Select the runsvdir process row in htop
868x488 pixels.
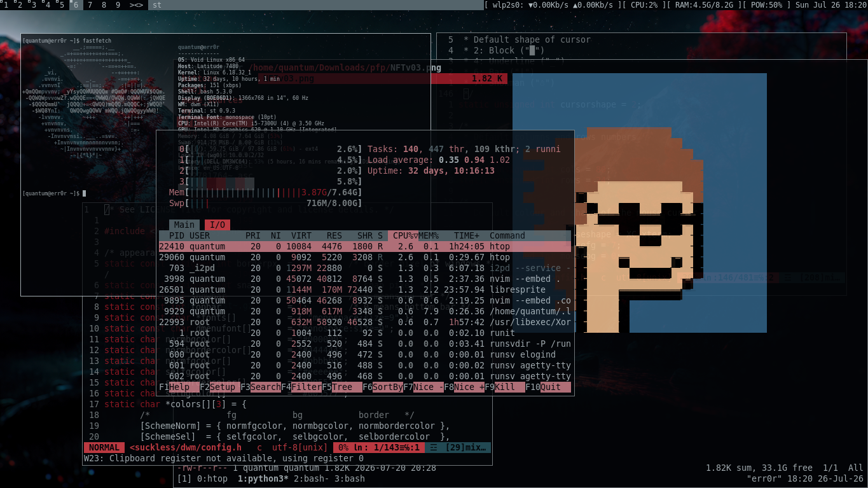[365, 344]
